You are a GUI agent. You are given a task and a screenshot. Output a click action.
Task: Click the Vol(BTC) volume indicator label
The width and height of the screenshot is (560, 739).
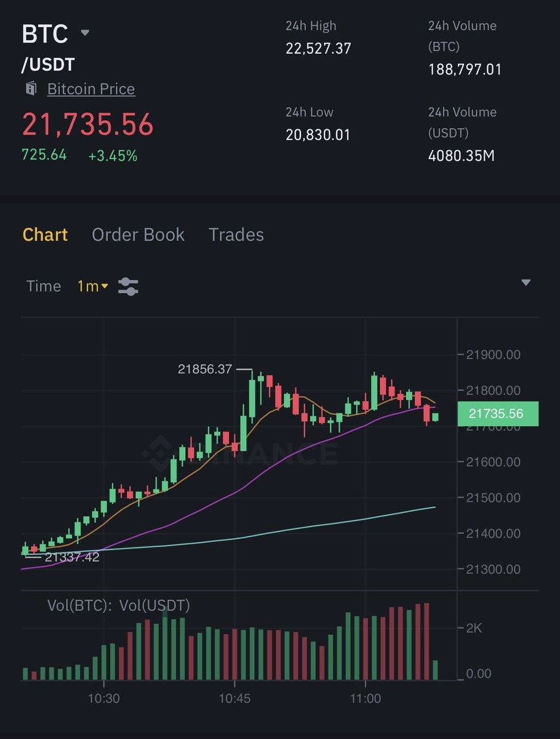pyautogui.click(x=79, y=605)
